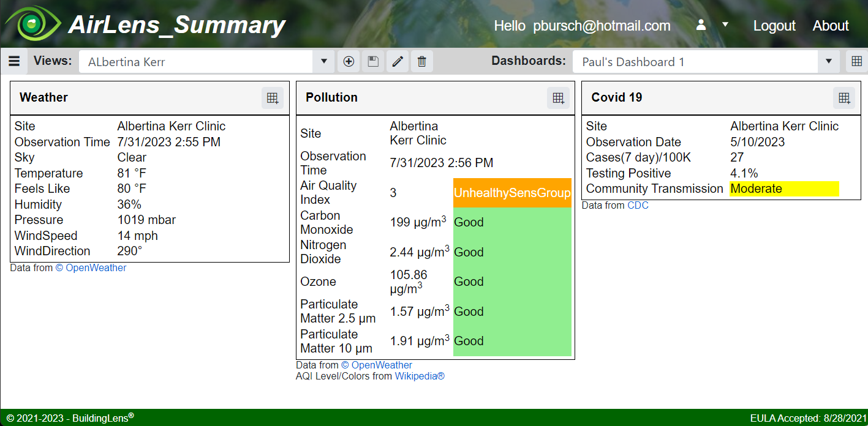Image resolution: width=868 pixels, height=426 pixels.
Task: Click the Covid site Albertina Kerr Clinic
Action: coord(784,126)
